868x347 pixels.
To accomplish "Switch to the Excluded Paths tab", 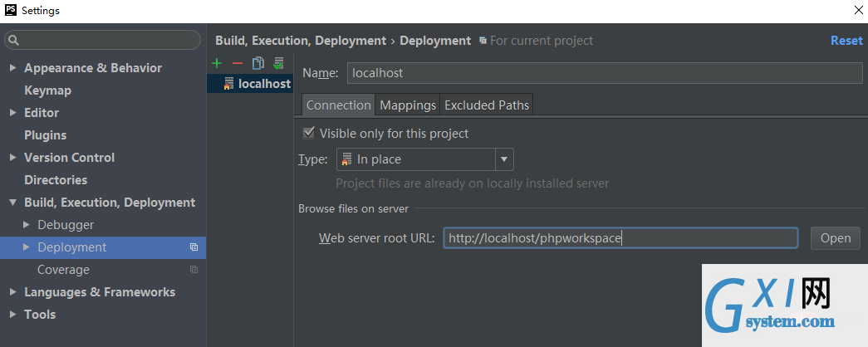I will [x=487, y=105].
